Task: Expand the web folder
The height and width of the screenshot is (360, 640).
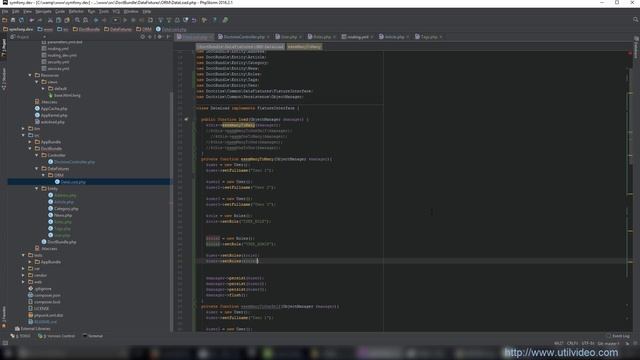Action: (23, 282)
